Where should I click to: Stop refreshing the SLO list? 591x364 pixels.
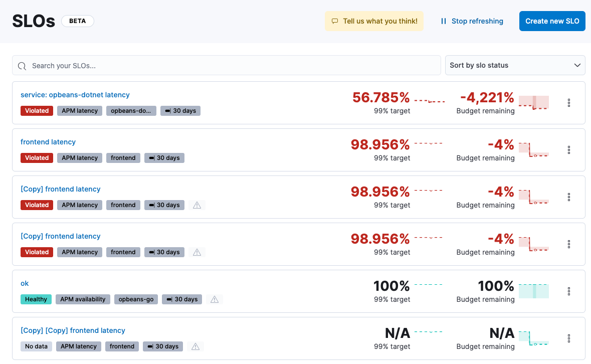point(472,21)
